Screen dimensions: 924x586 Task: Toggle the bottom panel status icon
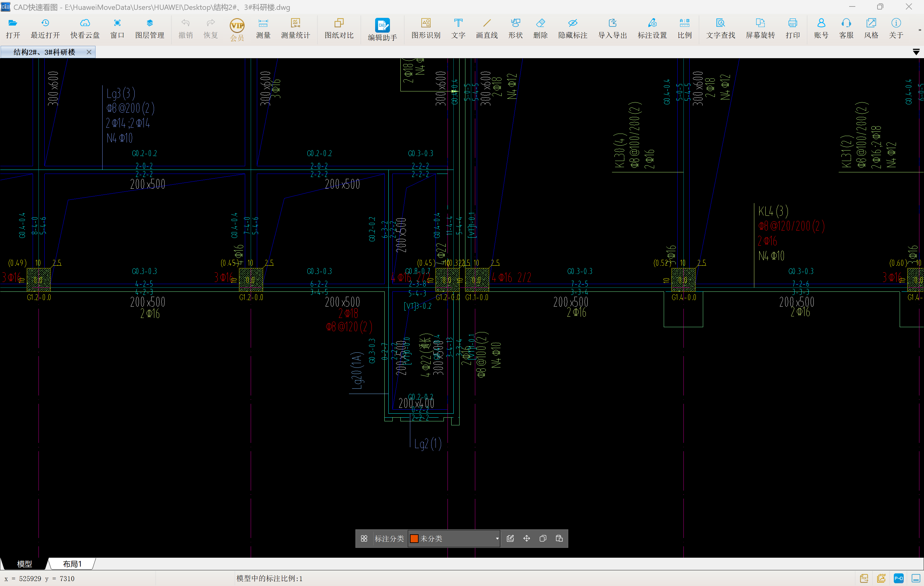tap(916, 578)
